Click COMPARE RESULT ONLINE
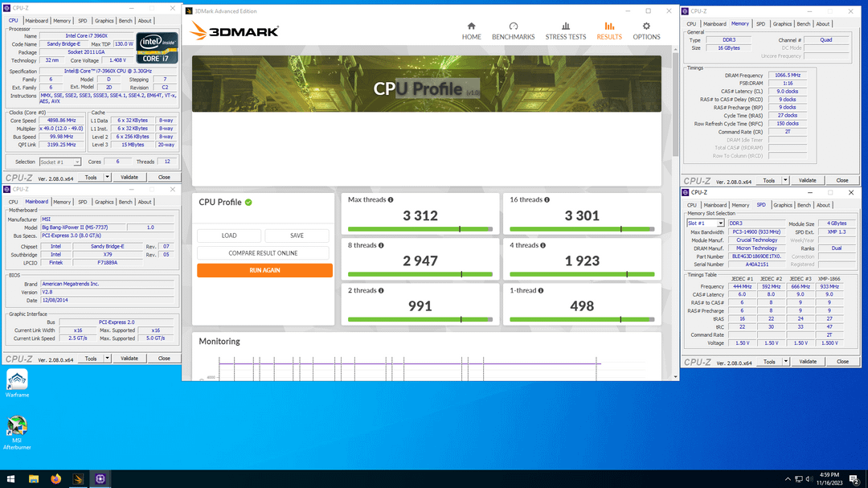Viewport: 868px width, 488px height. click(x=263, y=253)
